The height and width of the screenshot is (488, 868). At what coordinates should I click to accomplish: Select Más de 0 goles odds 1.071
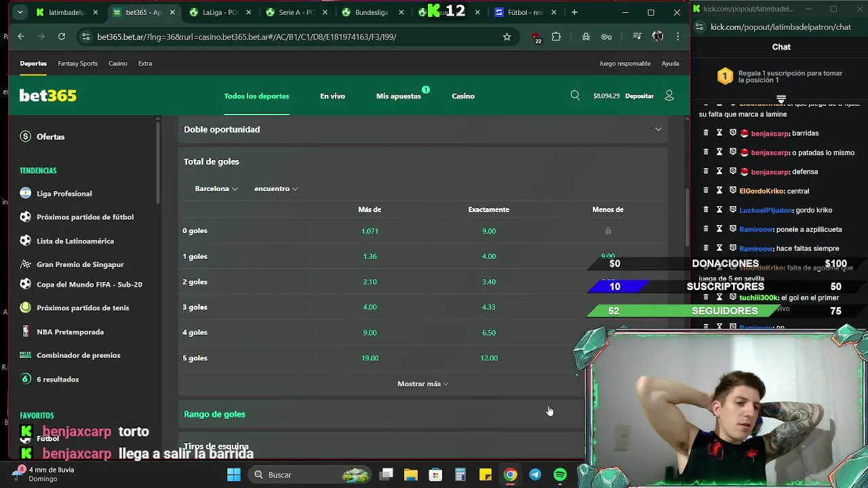[370, 231]
